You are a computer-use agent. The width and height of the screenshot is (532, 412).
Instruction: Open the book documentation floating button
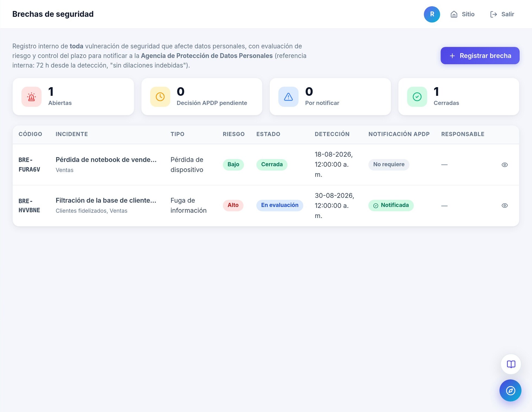point(511,364)
